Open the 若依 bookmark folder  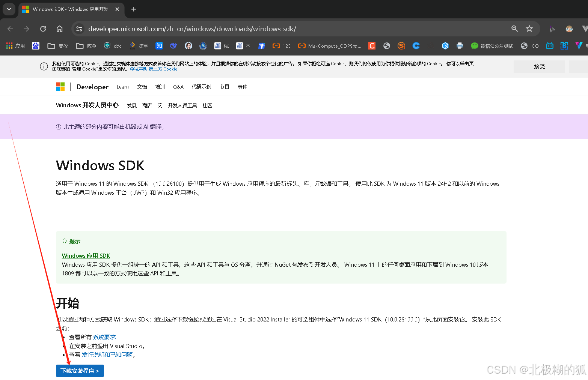pos(57,46)
